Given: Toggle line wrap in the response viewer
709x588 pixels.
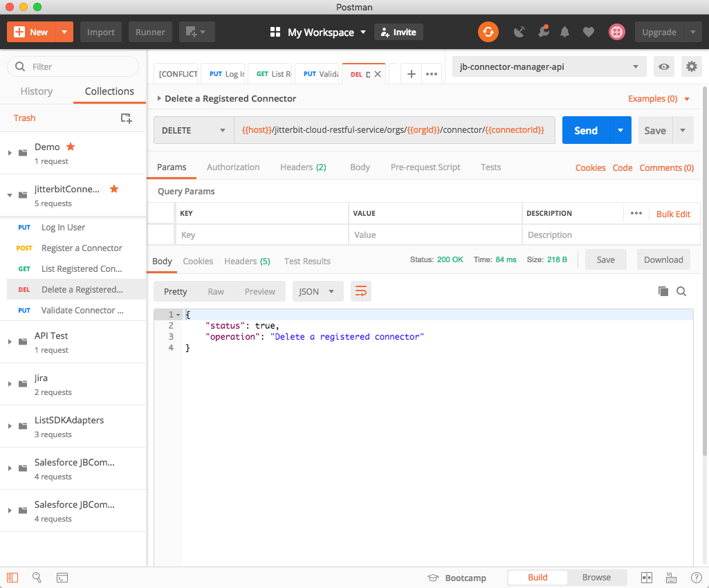Looking at the screenshot, I should (x=360, y=291).
